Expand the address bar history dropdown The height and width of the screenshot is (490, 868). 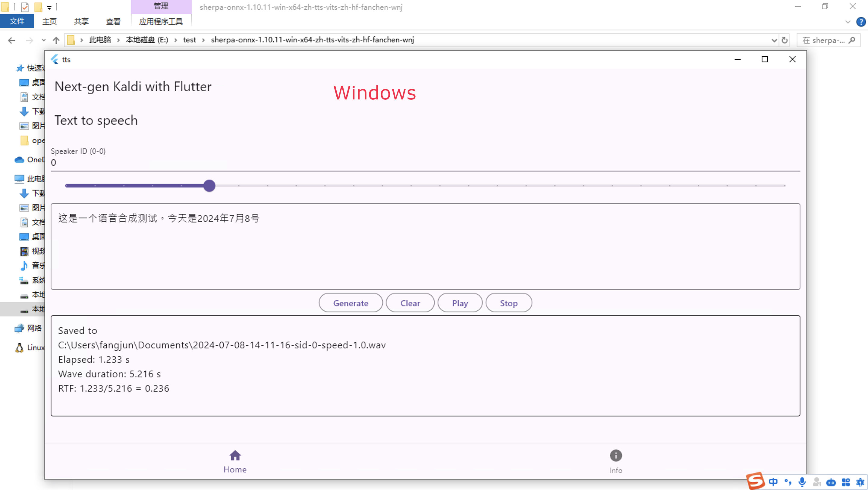point(774,40)
